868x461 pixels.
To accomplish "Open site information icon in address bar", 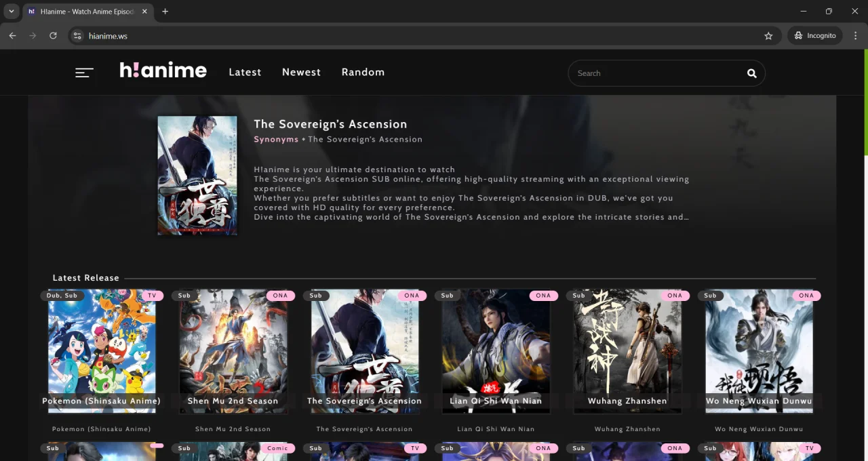I will (x=77, y=36).
